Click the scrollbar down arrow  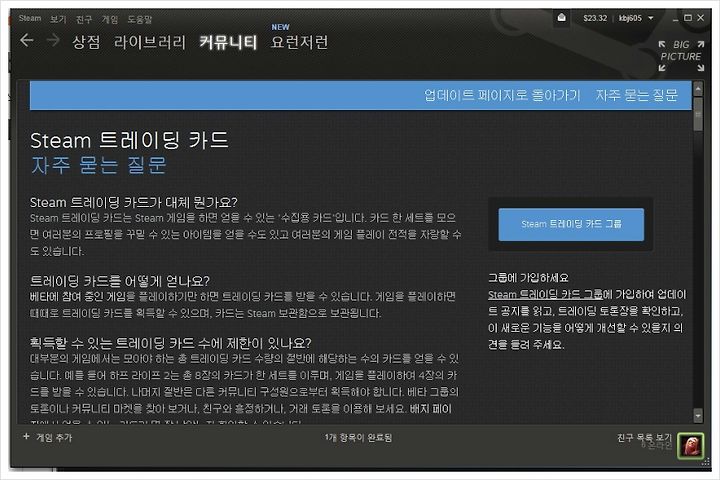point(698,415)
